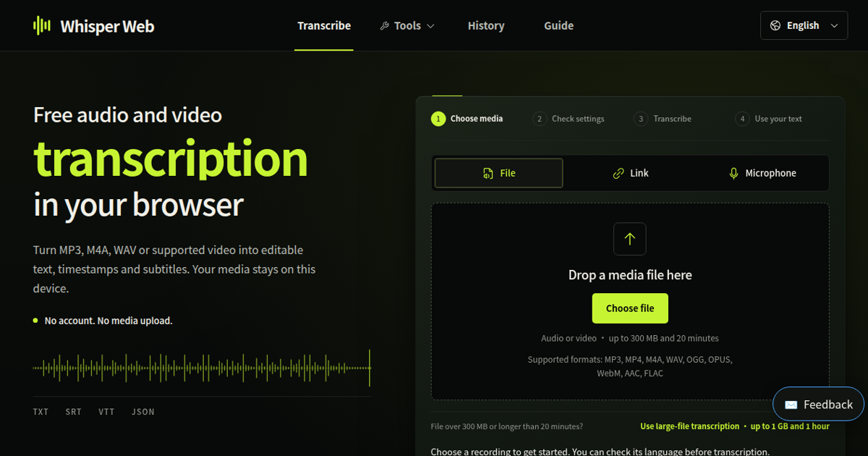
Task: Click the Check settings step label
Action: [578, 119]
